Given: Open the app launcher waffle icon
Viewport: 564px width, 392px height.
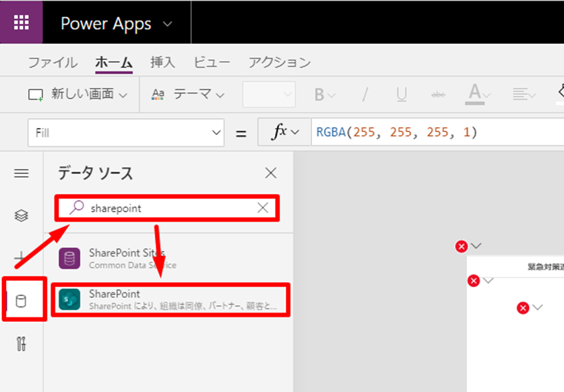Looking at the screenshot, I should [x=21, y=22].
